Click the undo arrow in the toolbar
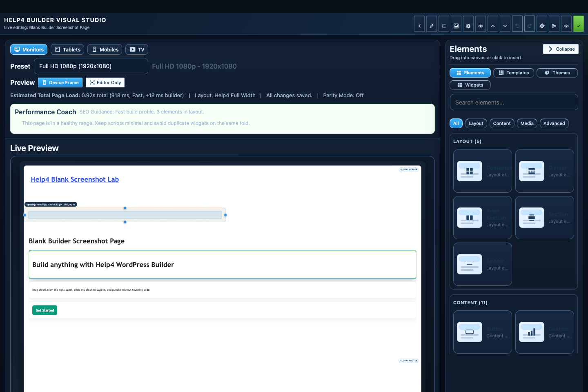Screen dimensions: 588x392 517,24
